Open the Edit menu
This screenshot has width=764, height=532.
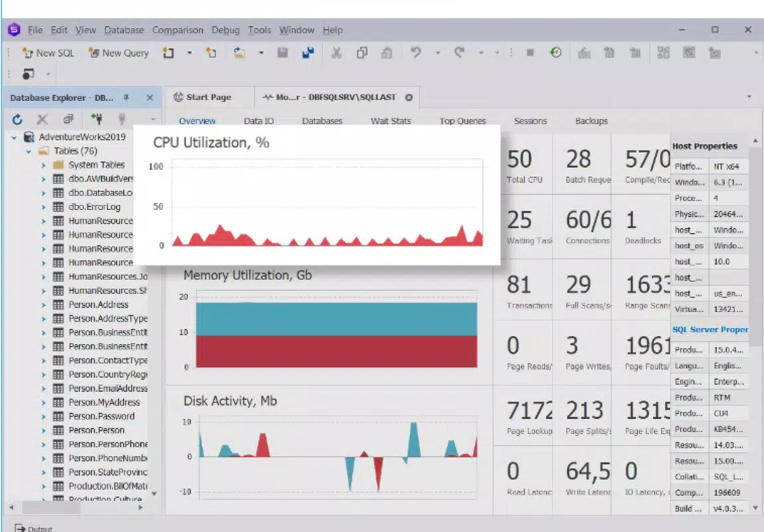[x=59, y=30]
